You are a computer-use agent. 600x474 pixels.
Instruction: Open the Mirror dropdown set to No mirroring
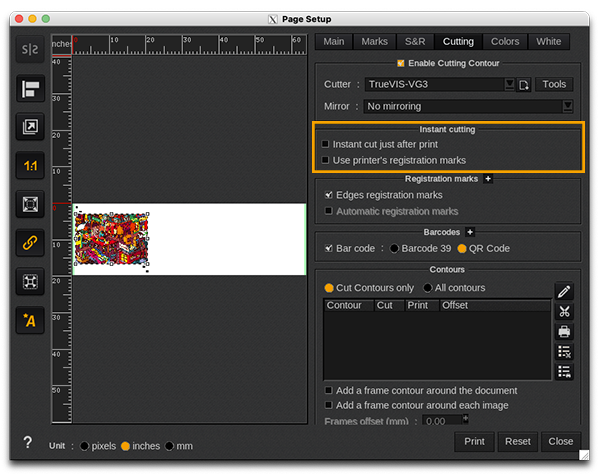coord(468,106)
